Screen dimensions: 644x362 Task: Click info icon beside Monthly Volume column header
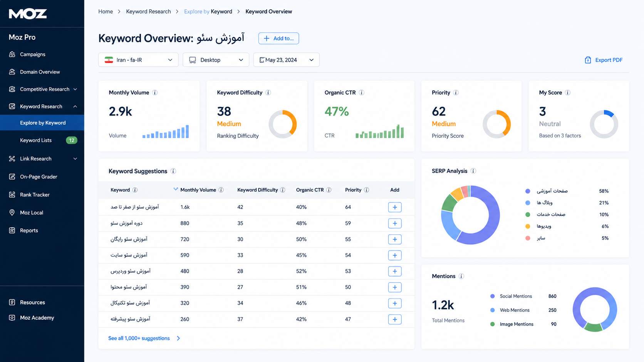(221, 190)
